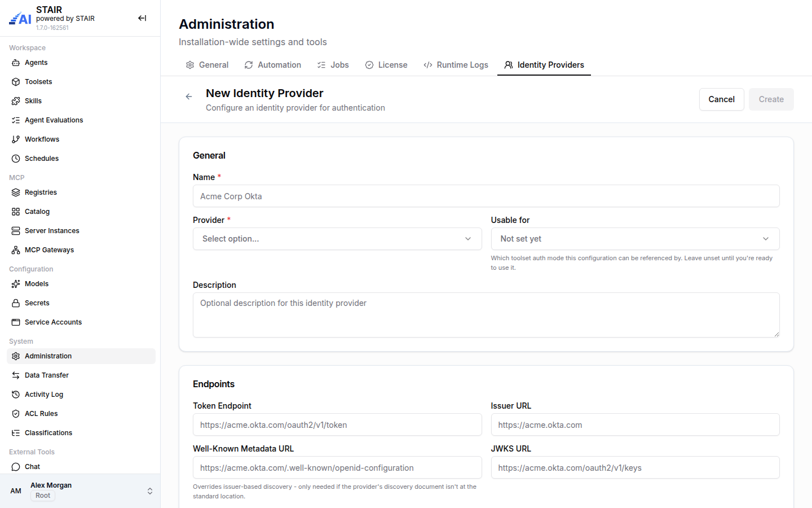This screenshot has height=508, width=812.
Task: Open the Jobs tab
Action: pos(333,65)
